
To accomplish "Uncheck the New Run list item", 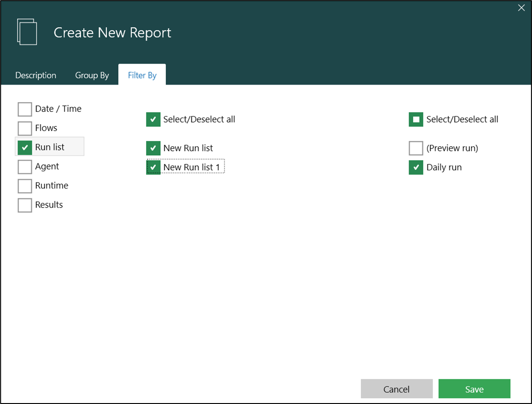I will tap(153, 148).
